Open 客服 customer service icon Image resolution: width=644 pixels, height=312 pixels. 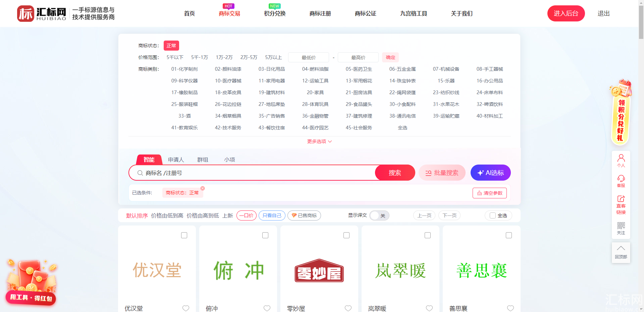621,181
